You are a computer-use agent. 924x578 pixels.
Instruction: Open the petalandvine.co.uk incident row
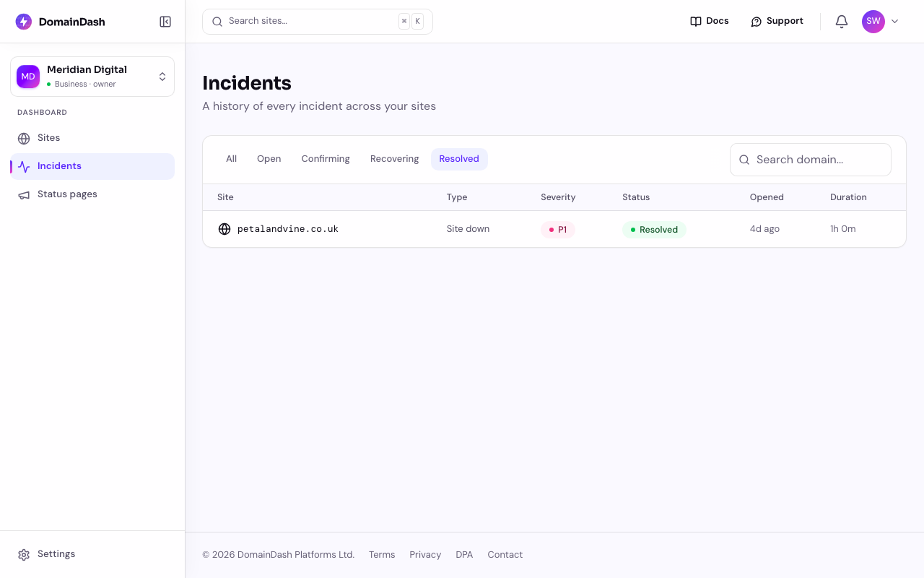coord(554,229)
